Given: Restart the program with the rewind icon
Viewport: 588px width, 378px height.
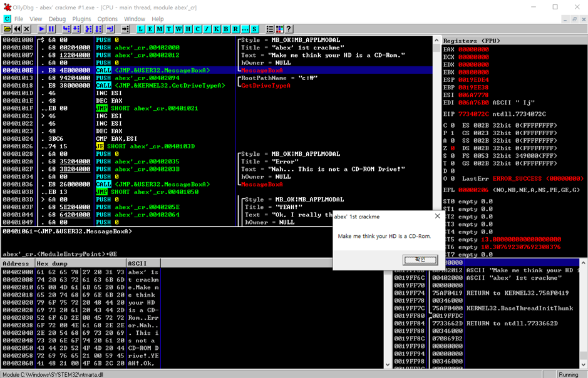Looking at the screenshot, I should 18,29.
